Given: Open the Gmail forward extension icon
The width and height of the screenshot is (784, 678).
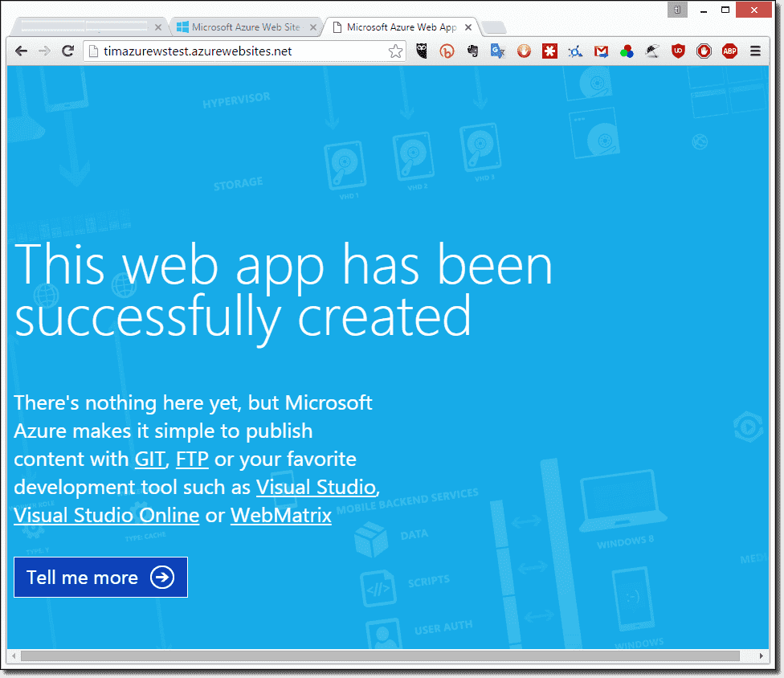Looking at the screenshot, I should [601, 51].
